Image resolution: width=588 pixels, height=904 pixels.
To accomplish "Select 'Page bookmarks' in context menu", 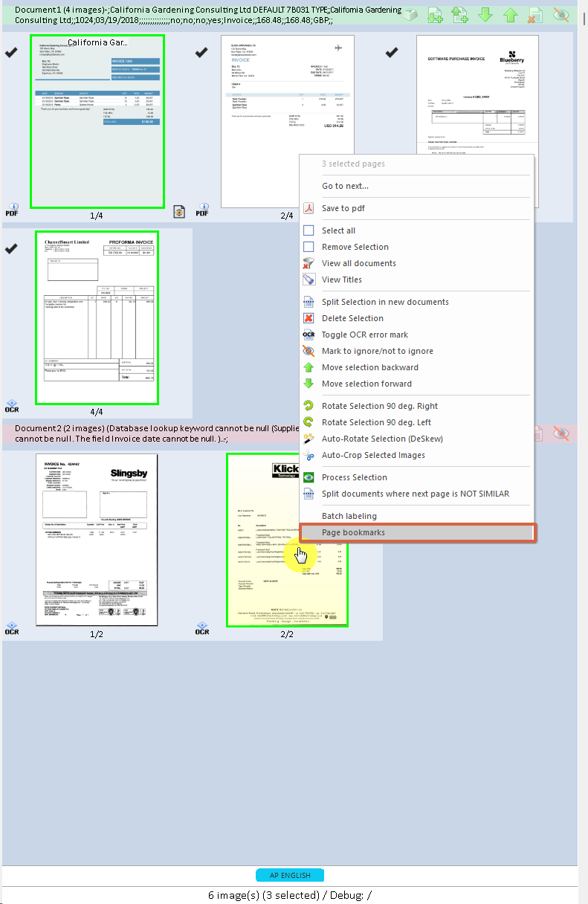I will 353,532.
